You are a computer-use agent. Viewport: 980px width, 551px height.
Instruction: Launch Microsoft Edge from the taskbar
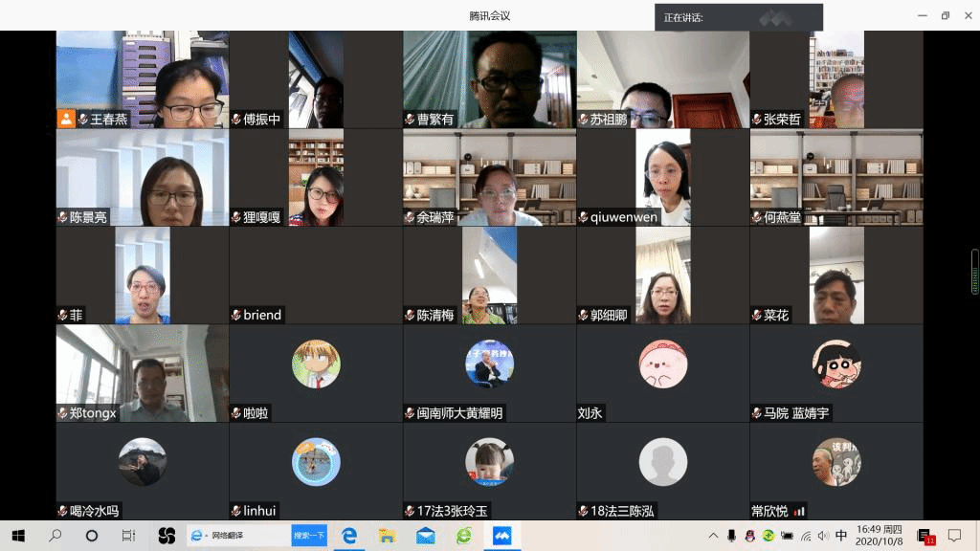coord(349,536)
